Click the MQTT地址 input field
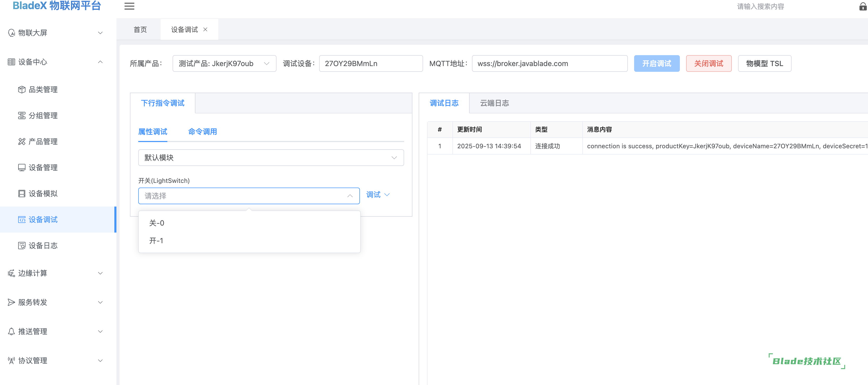The image size is (868, 385). pos(550,63)
